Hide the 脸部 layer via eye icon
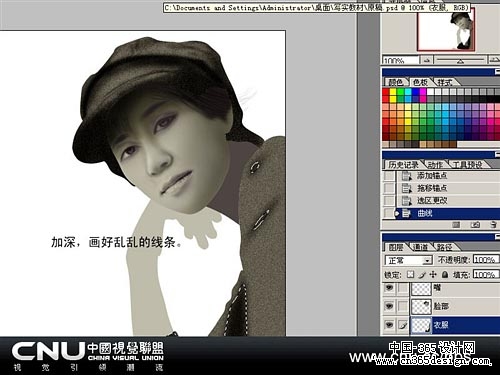This screenshot has height=375, width=500. pos(389,306)
